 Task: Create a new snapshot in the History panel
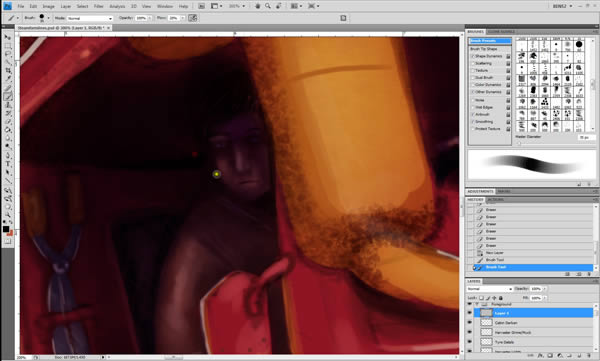click(579, 274)
